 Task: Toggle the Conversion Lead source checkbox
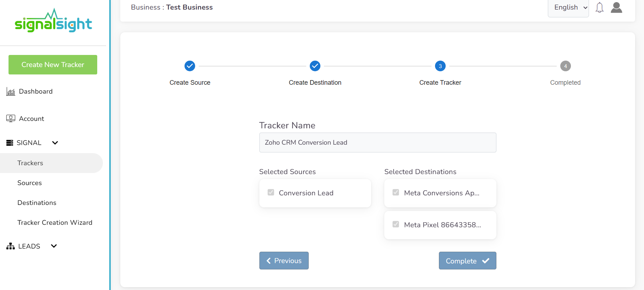(271, 193)
